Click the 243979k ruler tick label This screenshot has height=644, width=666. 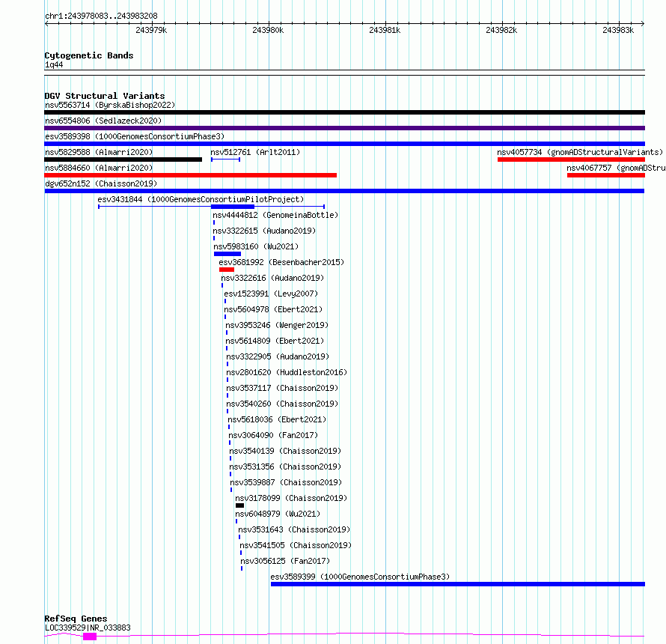[x=151, y=30]
